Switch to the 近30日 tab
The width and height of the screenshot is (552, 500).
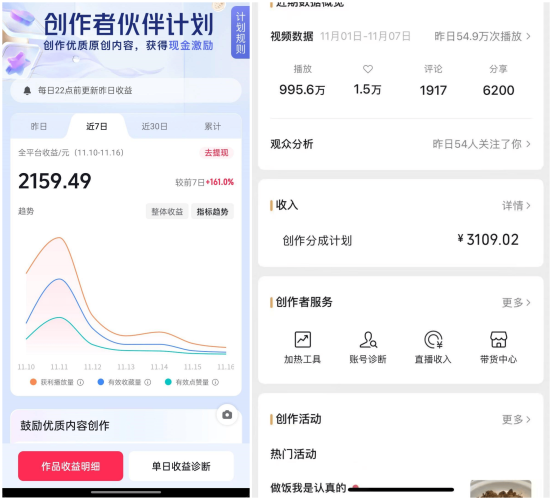(155, 126)
